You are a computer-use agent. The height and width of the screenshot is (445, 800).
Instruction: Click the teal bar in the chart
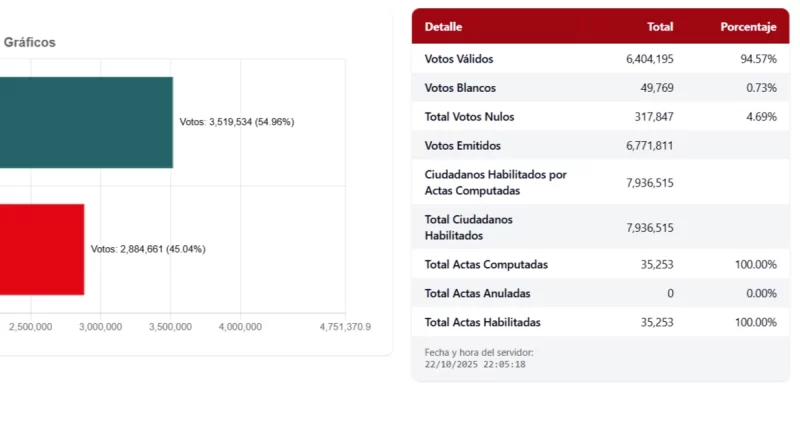click(85, 122)
